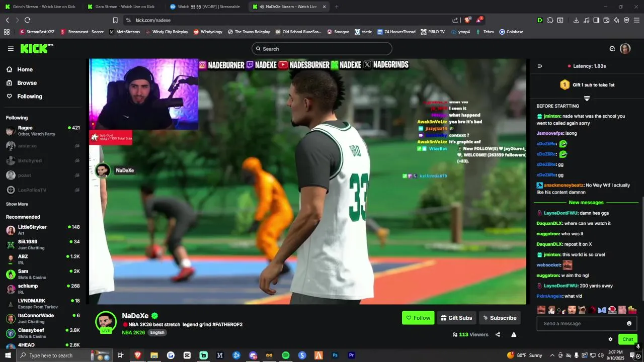Expand the gift sub leaderboard arrow
The image size is (644, 362).
587,98
